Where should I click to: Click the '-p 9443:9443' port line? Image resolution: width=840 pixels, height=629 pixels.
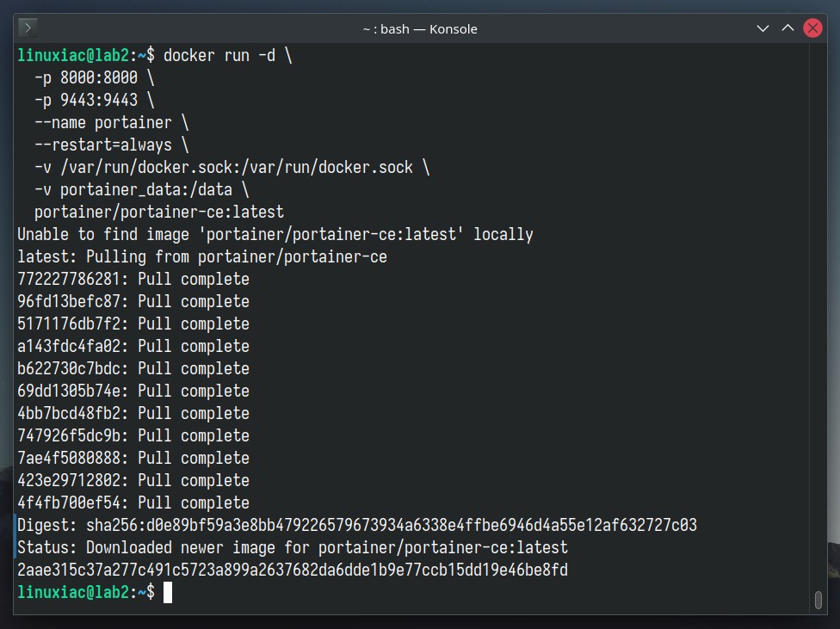[x=86, y=100]
